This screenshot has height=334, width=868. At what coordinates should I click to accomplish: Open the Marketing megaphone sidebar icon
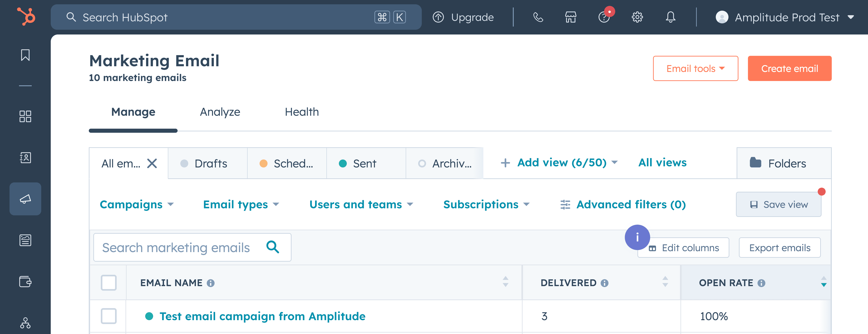tap(25, 199)
